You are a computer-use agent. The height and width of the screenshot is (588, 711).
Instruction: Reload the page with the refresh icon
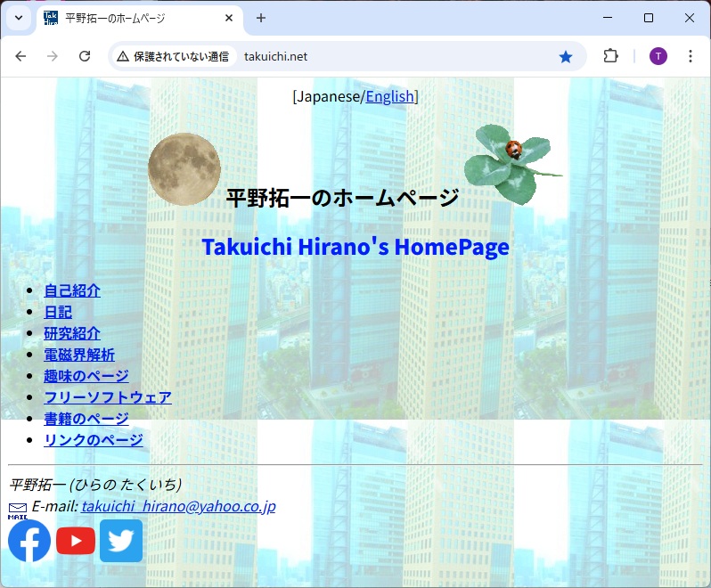tap(85, 56)
